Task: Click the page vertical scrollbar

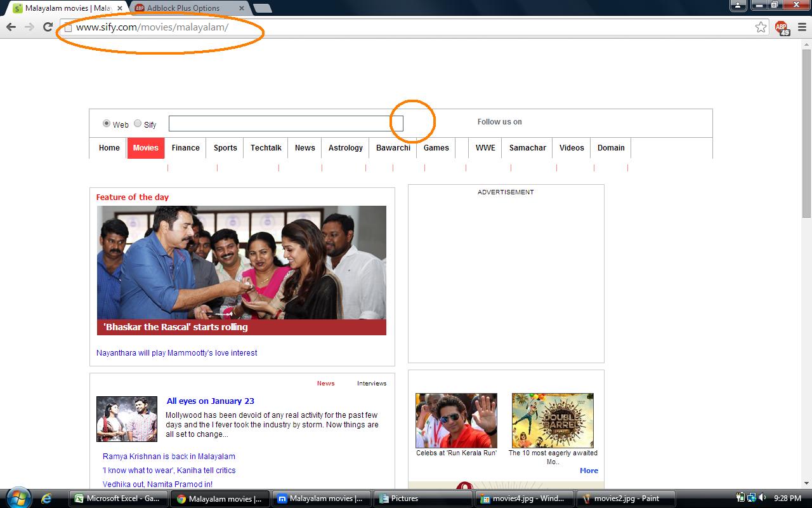Action: [806, 135]
